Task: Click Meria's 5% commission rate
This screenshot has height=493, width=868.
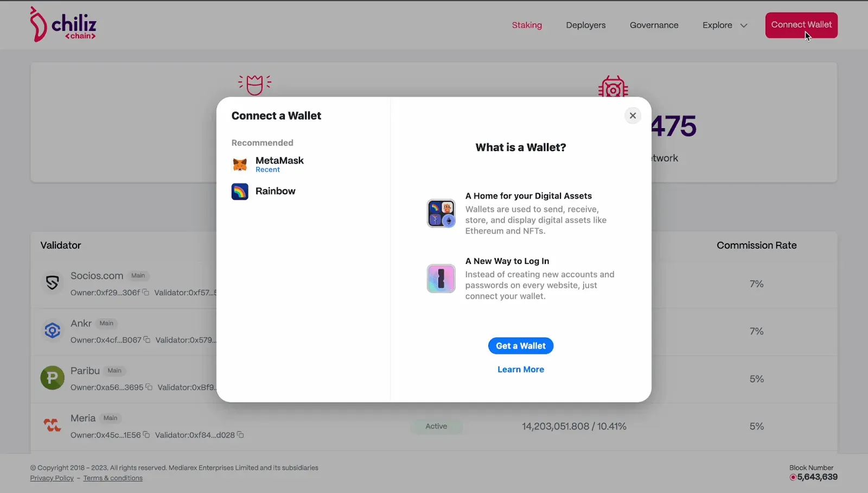Action: (x=757, y=426)
